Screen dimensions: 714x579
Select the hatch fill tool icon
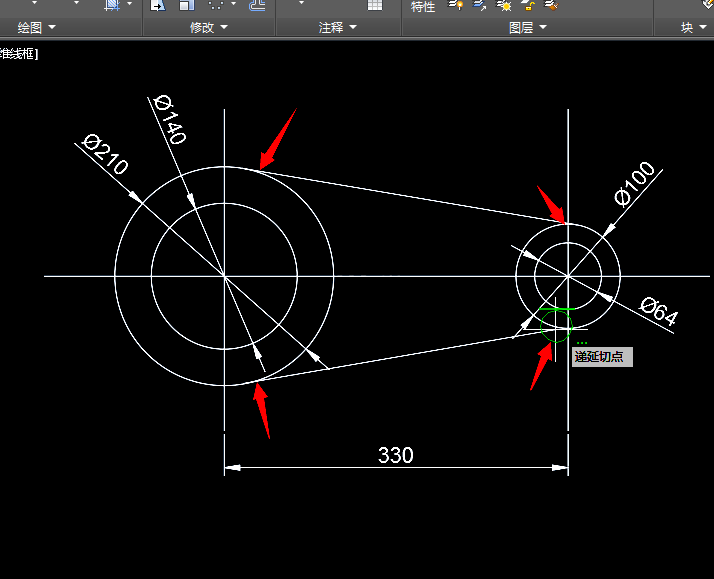(x=112, y=5)
